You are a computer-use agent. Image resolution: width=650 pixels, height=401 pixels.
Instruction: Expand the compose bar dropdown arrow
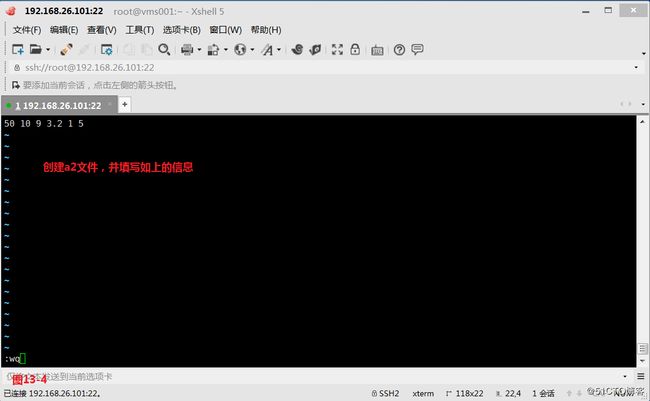coord(625,377)
